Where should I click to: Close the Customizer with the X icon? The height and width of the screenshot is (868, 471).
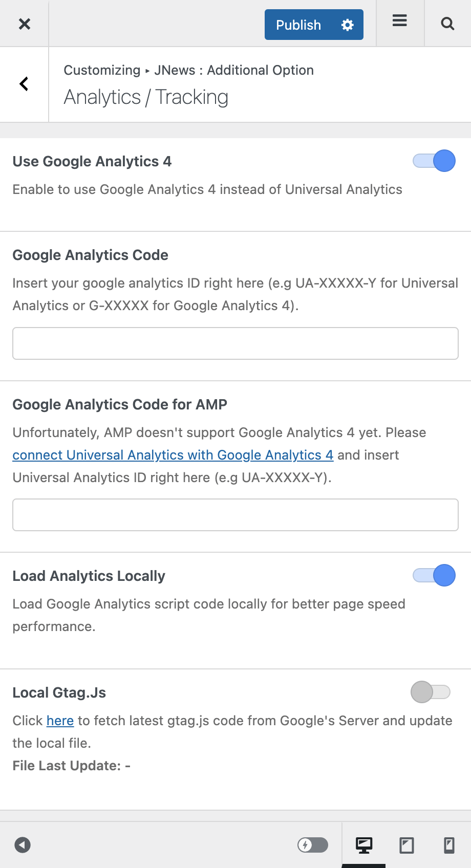tap(24, 24)
